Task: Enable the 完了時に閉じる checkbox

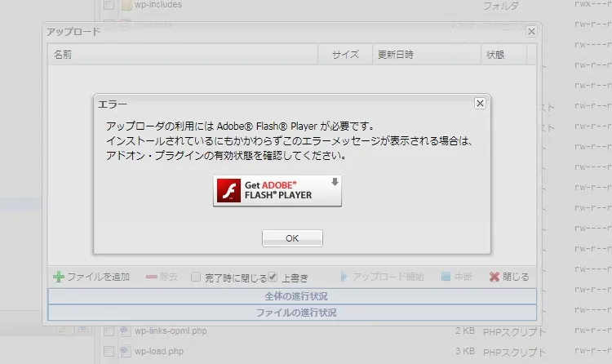Action: point(196,277)
